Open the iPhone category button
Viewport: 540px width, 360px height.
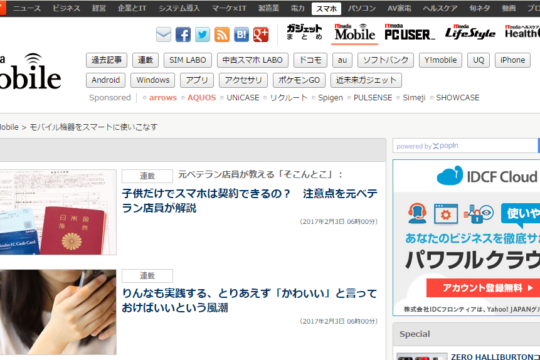[x=513, y=60]
